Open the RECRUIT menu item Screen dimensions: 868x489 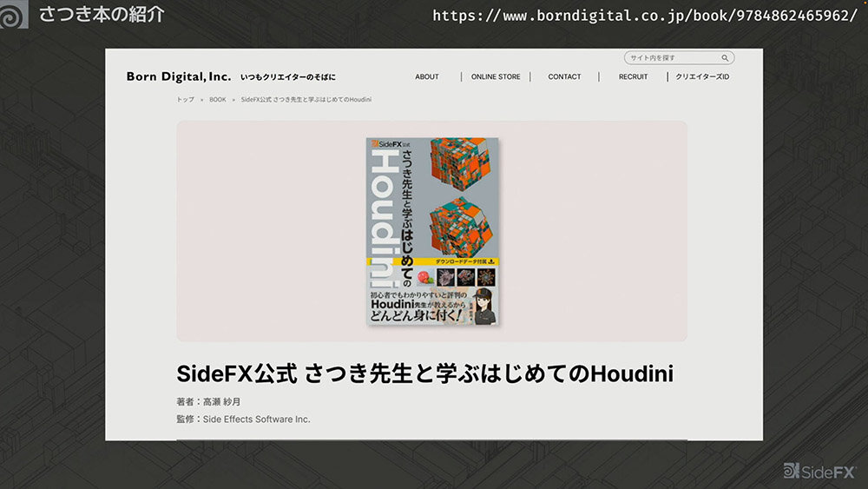(633, 77)
